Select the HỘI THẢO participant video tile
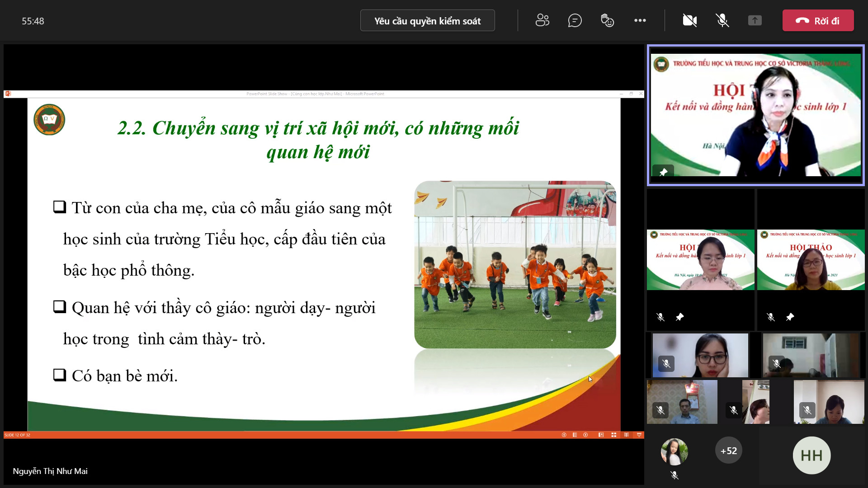Image resolution: width=868 pixels, height=488 pixels. pos(811,260)
